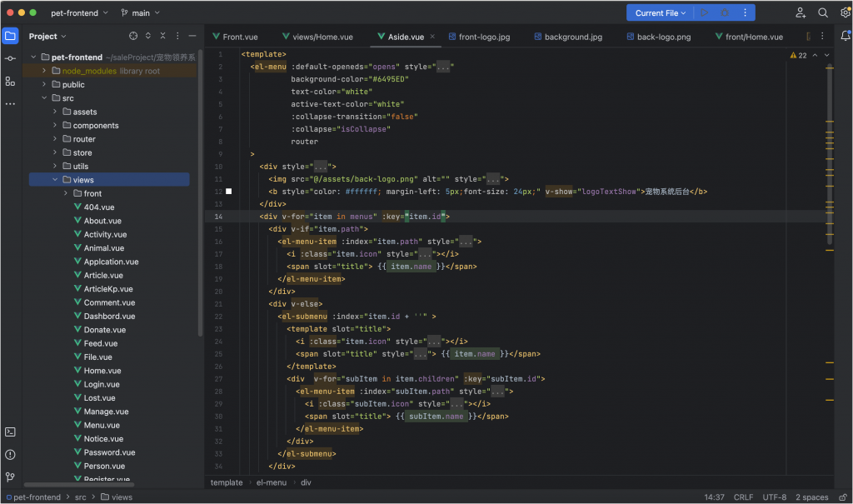Open the main branch dropdown

(141, 12)
